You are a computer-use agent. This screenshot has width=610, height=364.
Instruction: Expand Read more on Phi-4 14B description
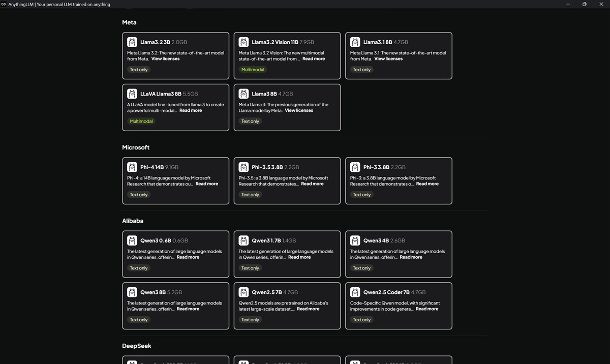tap(206, 184)
